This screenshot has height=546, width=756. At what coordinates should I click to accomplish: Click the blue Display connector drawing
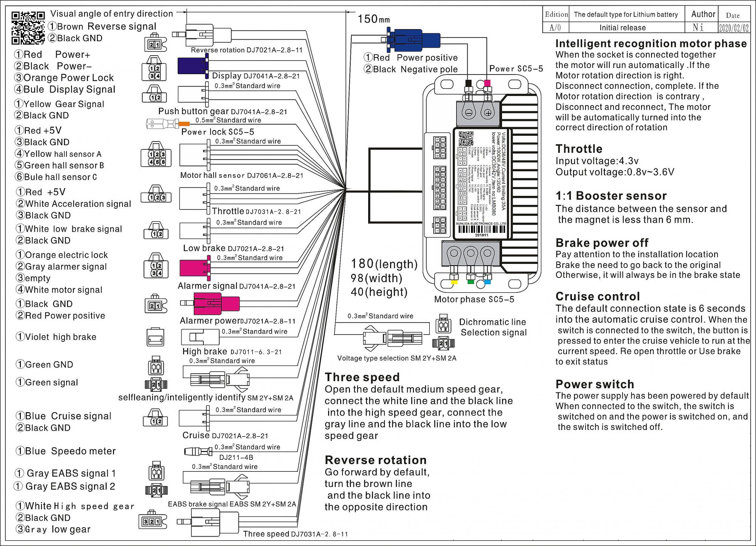(x=193, y=65)
